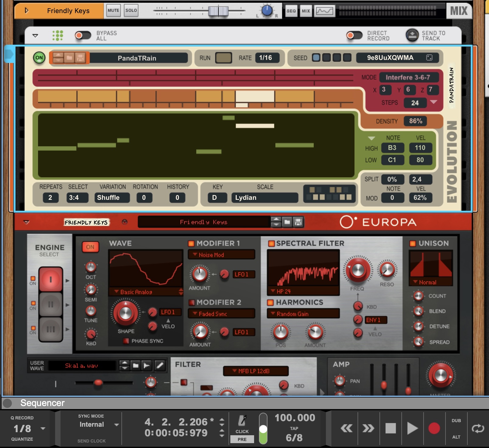Open the SCALE Lydian selector
This screenshot has height=448, width=489.
(x=264, y=198)
